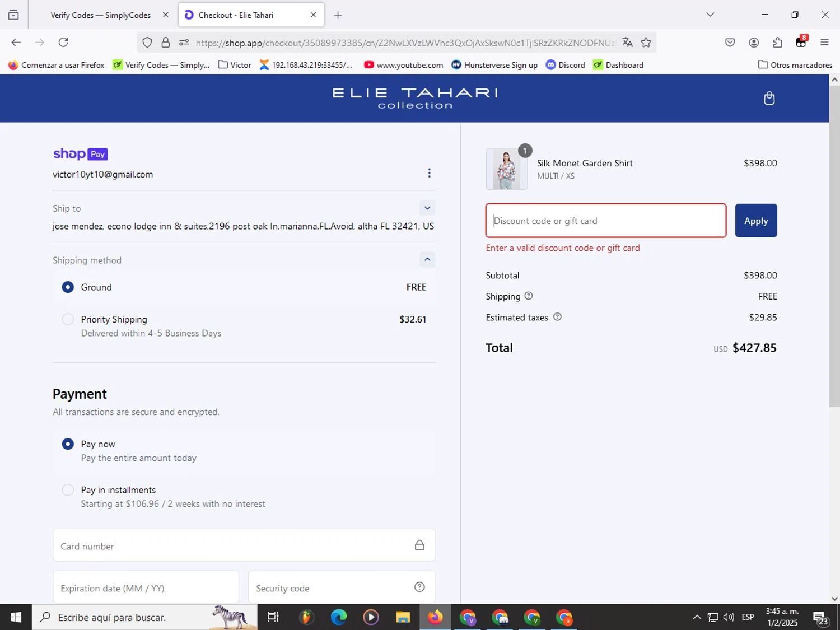Click the Firefox address bar URL

point(405,43)
